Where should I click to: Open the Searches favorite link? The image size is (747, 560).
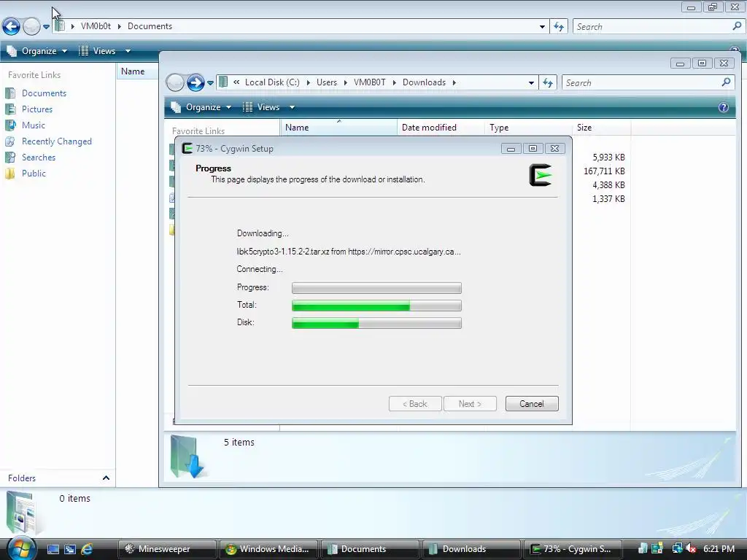point(39,157)
